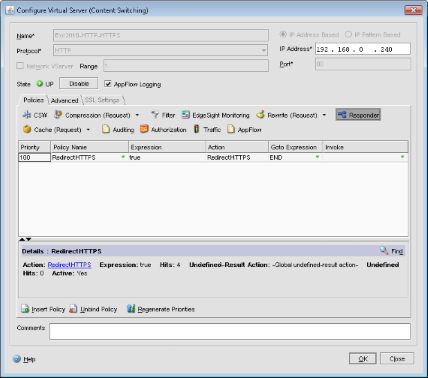Click the Regenerate Priorities icon
This screenshot has width=428, height=378.
point(131,309)
